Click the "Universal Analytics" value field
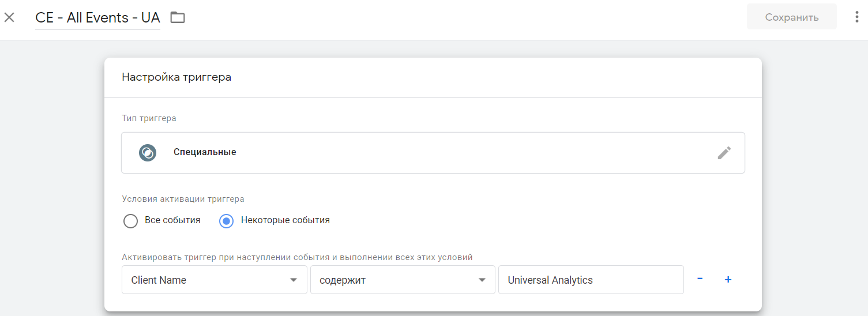868x316 pixels. click(x=591, y=280)
